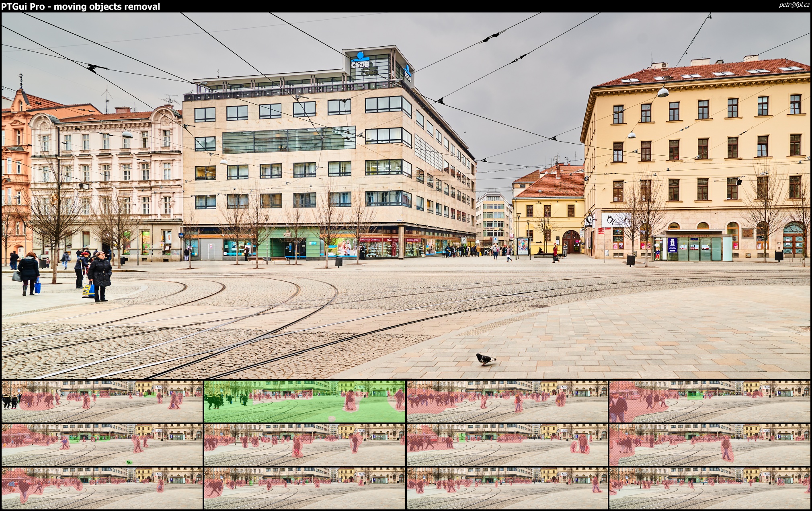
Task: Choose second thumbnail in the bottom row
Action: click(305, 488)
